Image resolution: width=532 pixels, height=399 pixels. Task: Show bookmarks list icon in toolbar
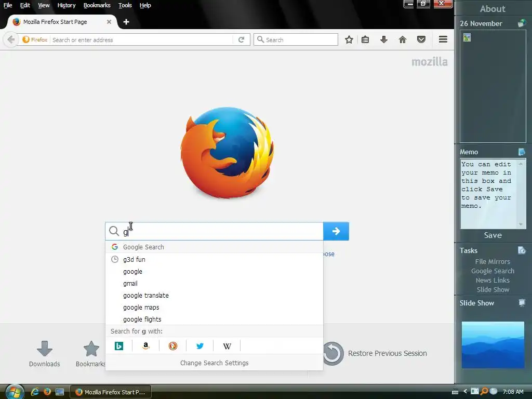pos(365,39)
